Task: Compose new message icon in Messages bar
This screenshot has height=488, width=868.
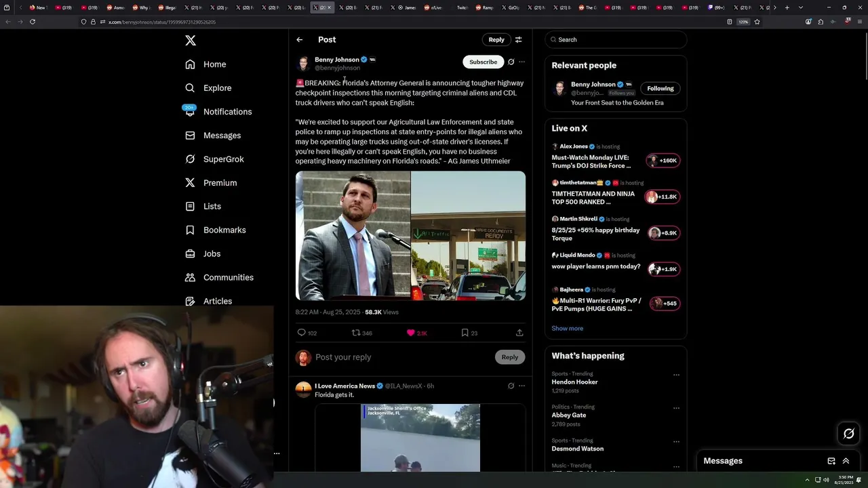Action: point(831,461)
